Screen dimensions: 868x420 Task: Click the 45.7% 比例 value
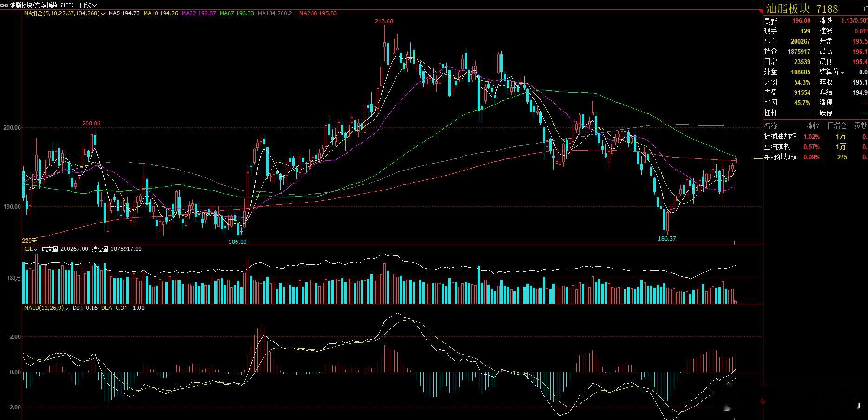(802, 103)
